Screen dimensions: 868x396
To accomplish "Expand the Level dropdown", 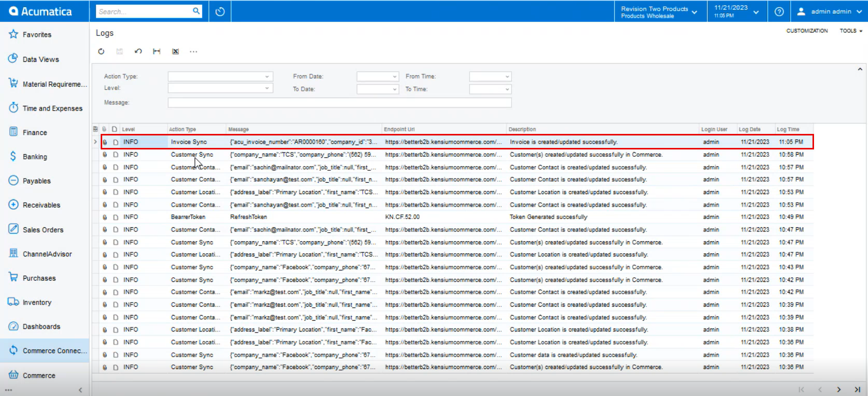I will [x=267, y=88].
